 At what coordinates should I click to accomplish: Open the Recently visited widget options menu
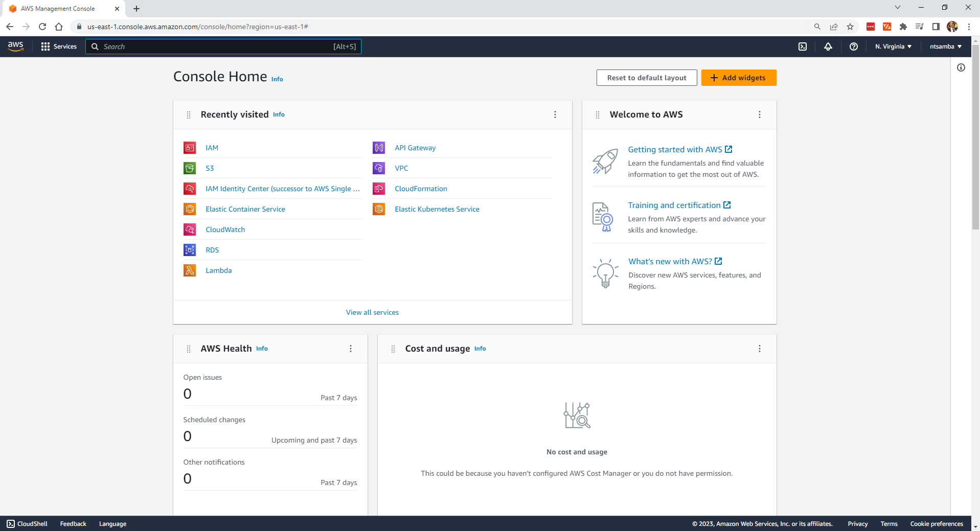click(x=555, y=114)
